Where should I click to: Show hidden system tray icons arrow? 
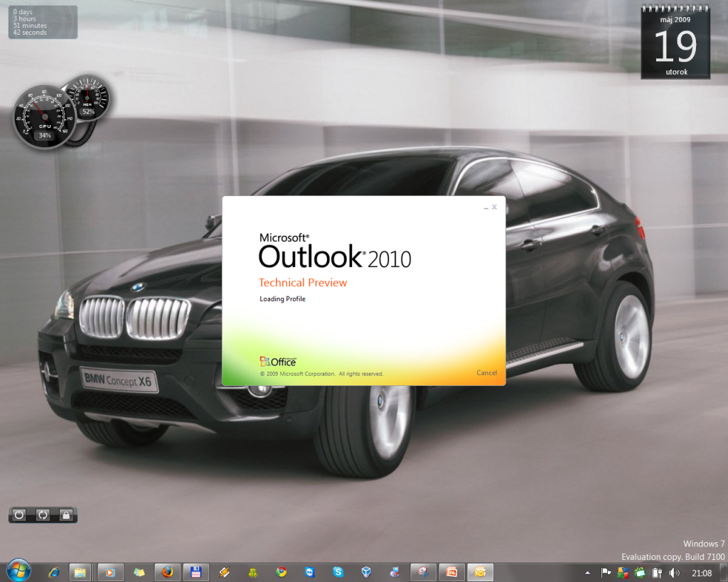(588, 573)
